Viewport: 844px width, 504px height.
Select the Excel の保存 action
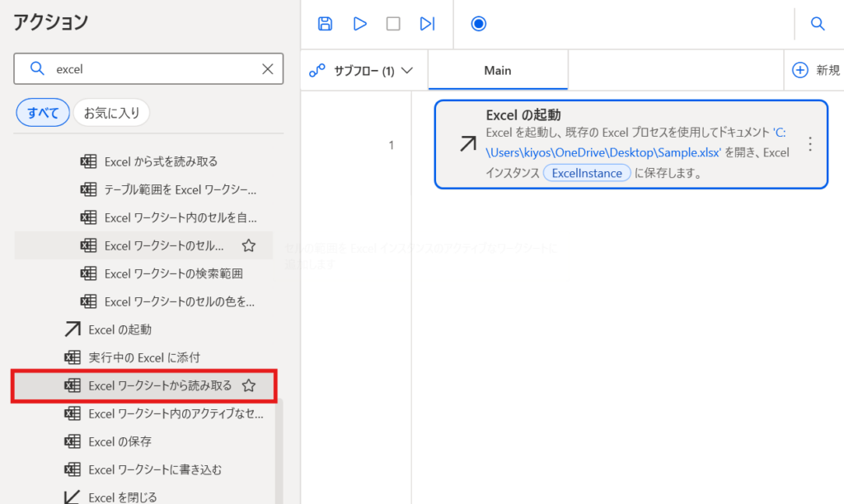coord(143,441)
